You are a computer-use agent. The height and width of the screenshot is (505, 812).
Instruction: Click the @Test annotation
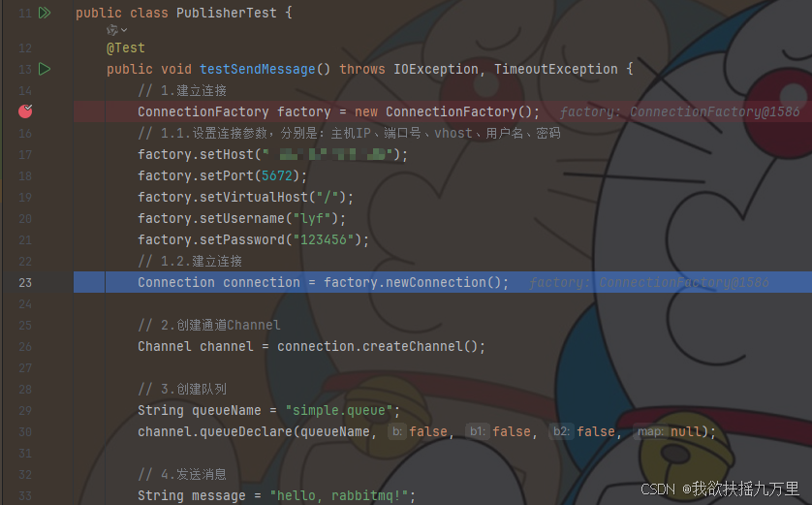click(125, 48)
